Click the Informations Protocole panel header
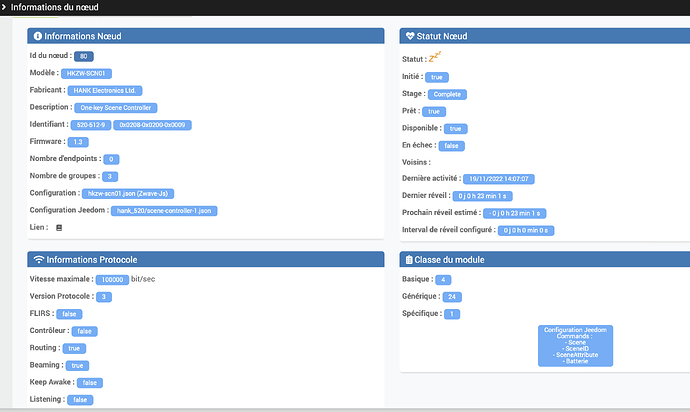690x412 pixels. (x=206, y=260)
